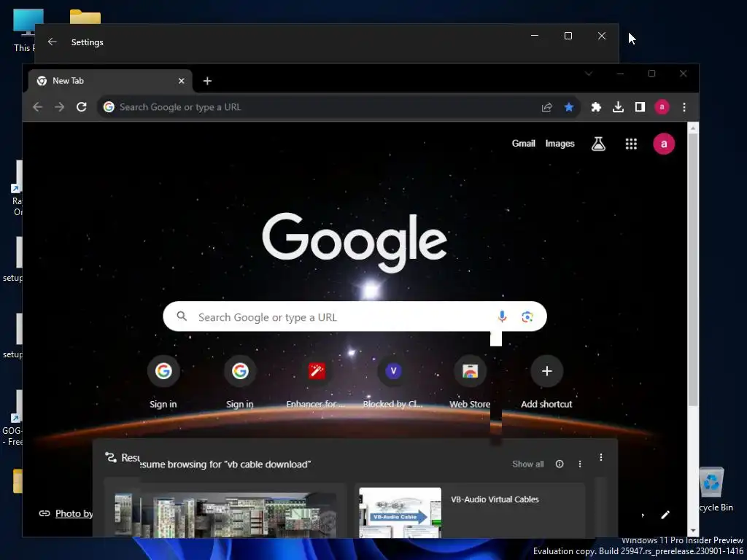Open Search Labs flask icon
The height and width of the screenshot is (560, 747).
(598, 144)
